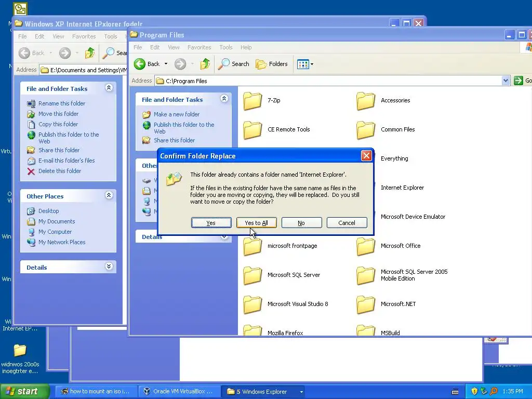Screen dimensions: 532x399
Task: Open File menu in Program Files window
Action: pos(138,47)
